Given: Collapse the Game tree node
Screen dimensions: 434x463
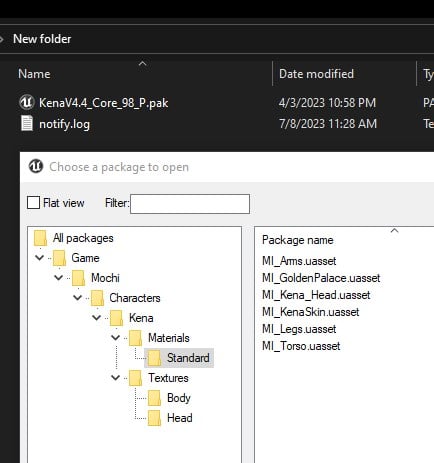Looking at the screenshot, I should [39, 258].
